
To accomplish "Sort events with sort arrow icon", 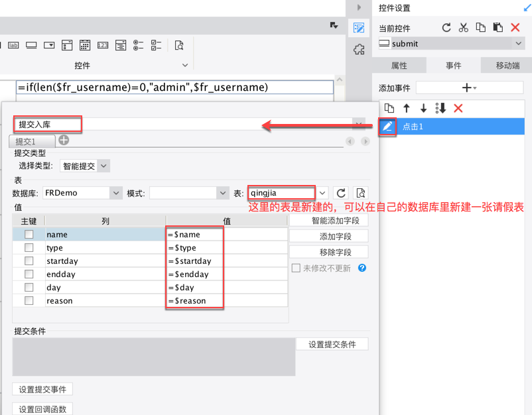I will 440,108.
